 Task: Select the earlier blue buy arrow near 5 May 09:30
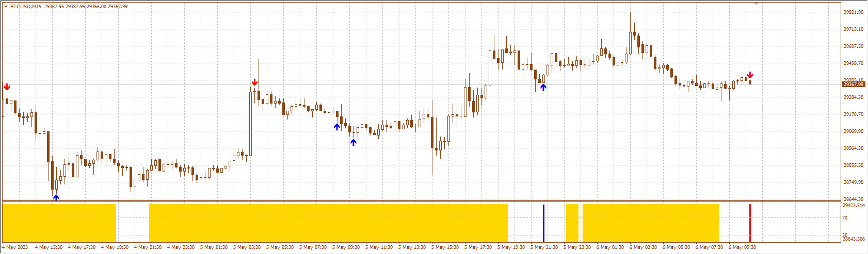click(x=337, y=127)
